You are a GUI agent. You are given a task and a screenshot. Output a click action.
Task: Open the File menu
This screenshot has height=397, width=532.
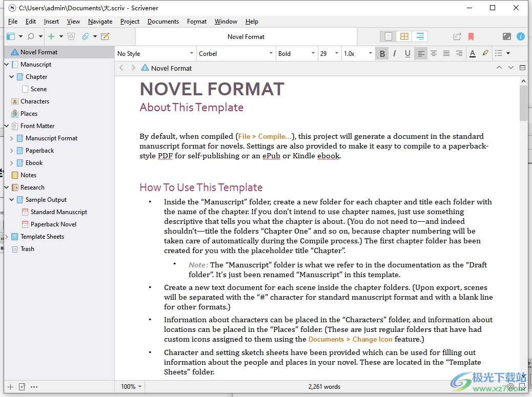coord(13,22)
